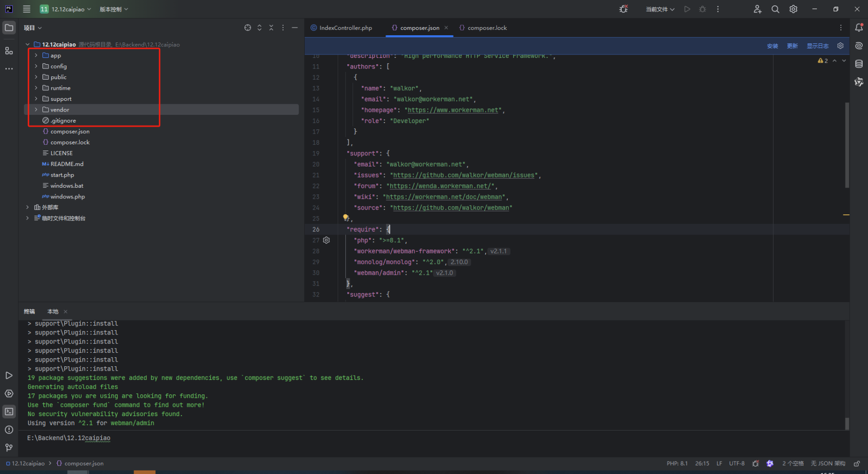
Task: Change UTF-8 file encoding status
Action: click(736, 463)
